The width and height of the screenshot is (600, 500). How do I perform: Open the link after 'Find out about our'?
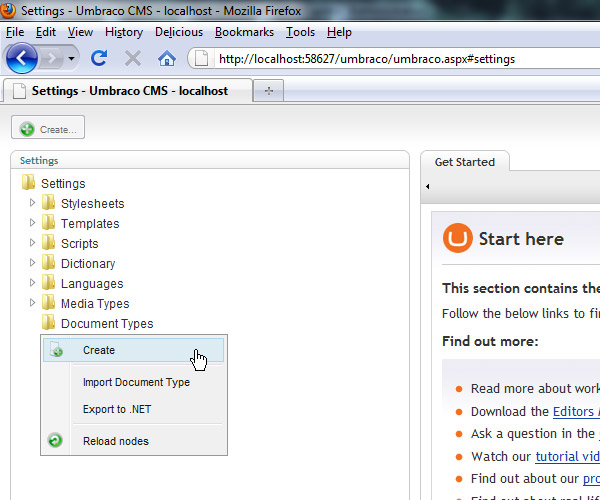click(591, 479)
